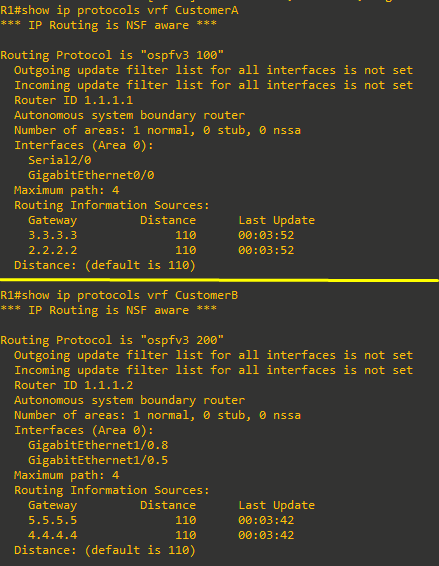Viewport: 439px width, 566px height.
Task: Select the GigabitEthernet1/0.8 interface entry
Action: [x=98, y=445]
